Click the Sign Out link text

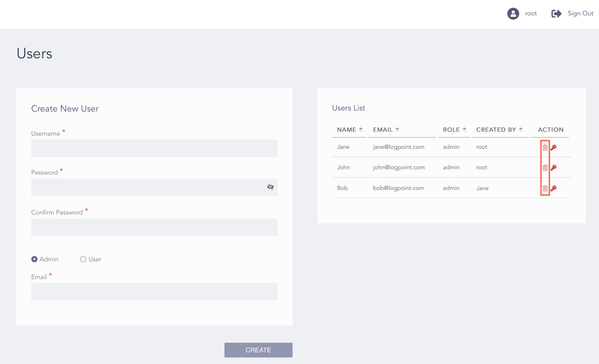[580, 14]
